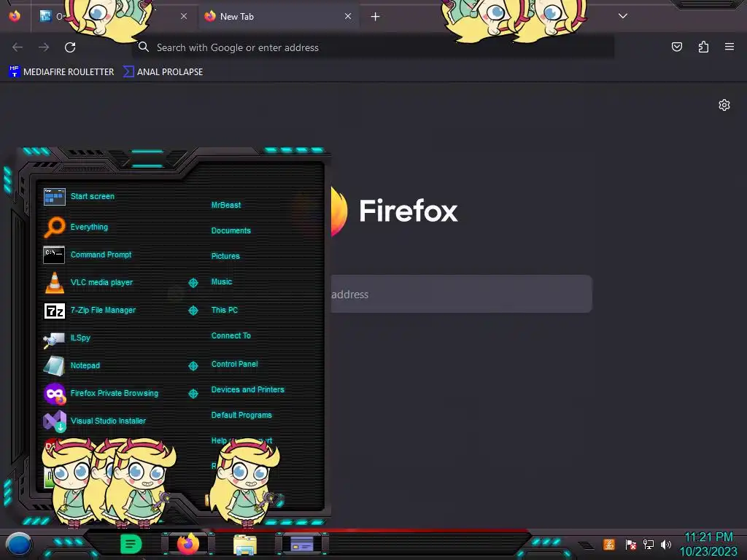This screenshot has height=560, width=747.
Task: Click the new tab page search box
Action: [461, 294]
